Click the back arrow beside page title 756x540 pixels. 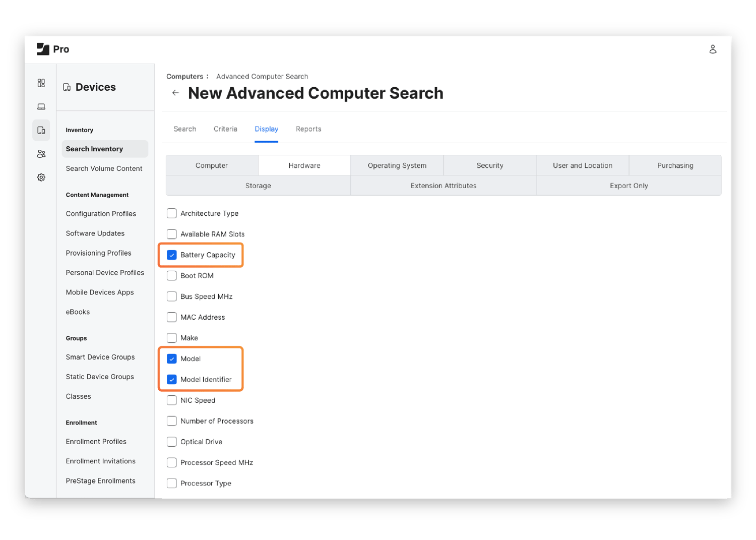(175, 93)
